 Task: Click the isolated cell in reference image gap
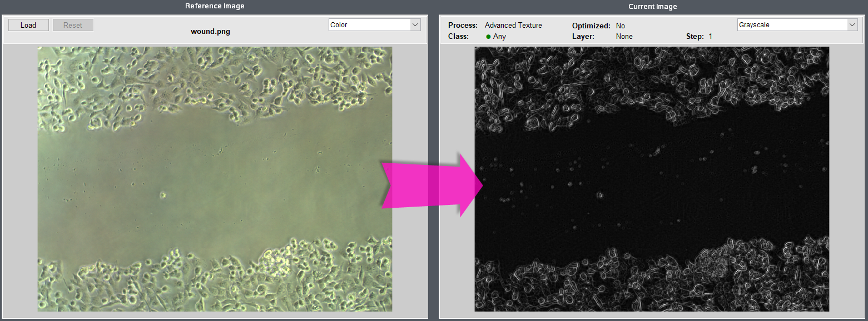pos(163,195)
